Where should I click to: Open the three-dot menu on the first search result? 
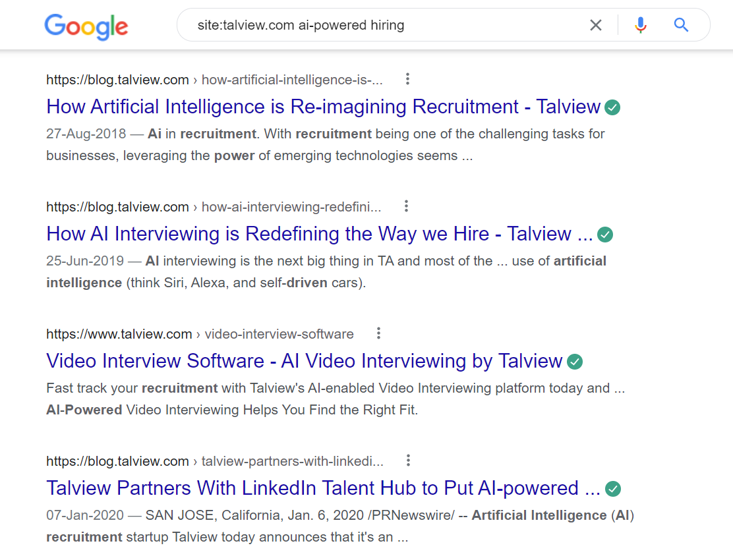(x=407, y=78)
